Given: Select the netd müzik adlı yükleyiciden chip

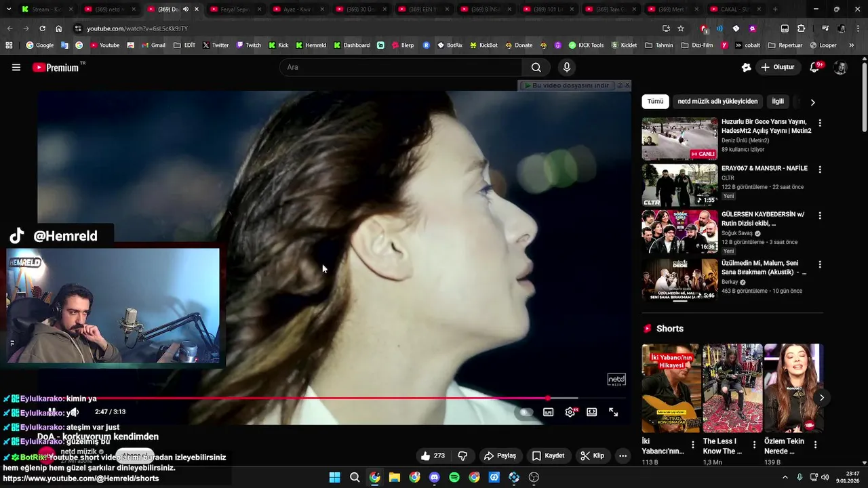Looking at the screenshot, I should 717,102.
